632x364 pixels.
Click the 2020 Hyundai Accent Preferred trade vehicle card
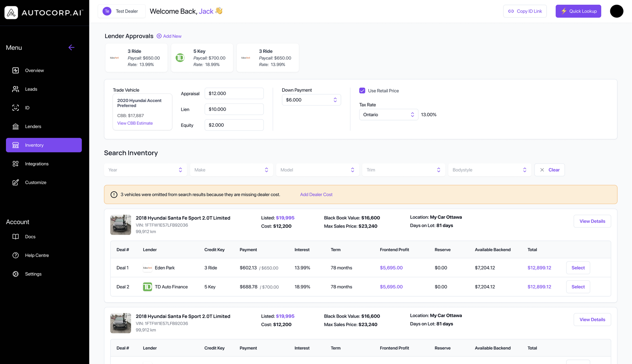click(x=142, y=112)
